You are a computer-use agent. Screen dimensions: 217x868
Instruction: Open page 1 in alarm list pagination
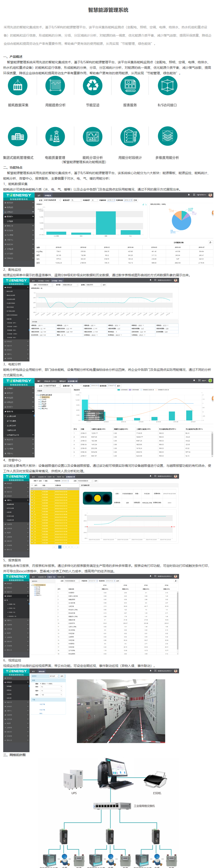coord(60,547)
